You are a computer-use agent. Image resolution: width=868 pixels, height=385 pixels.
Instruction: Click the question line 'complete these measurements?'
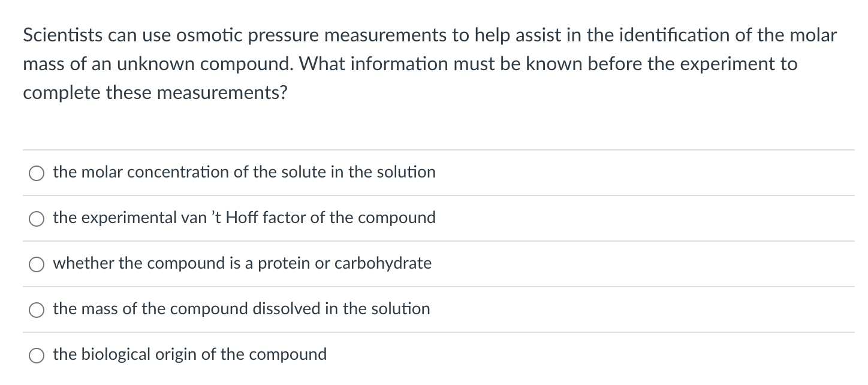pos(155,93)
